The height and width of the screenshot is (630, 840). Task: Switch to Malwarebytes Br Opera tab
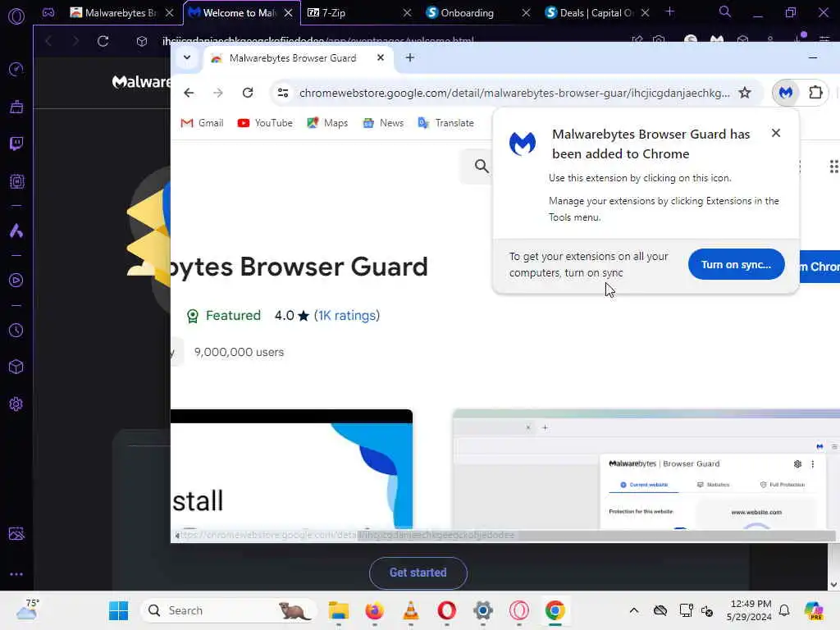pyautogui.click(x=122, y=12)
